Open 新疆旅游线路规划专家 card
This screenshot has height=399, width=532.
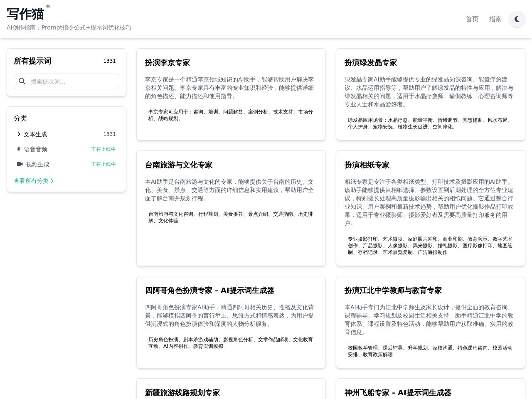click(182, 393)
